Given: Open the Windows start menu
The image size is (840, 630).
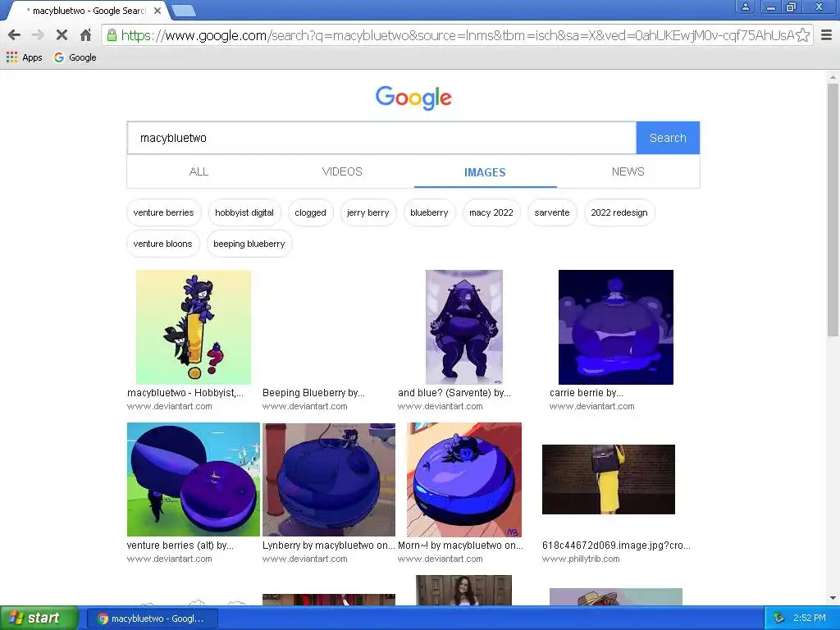Looking at the screenshot, I should pos(39,619).
